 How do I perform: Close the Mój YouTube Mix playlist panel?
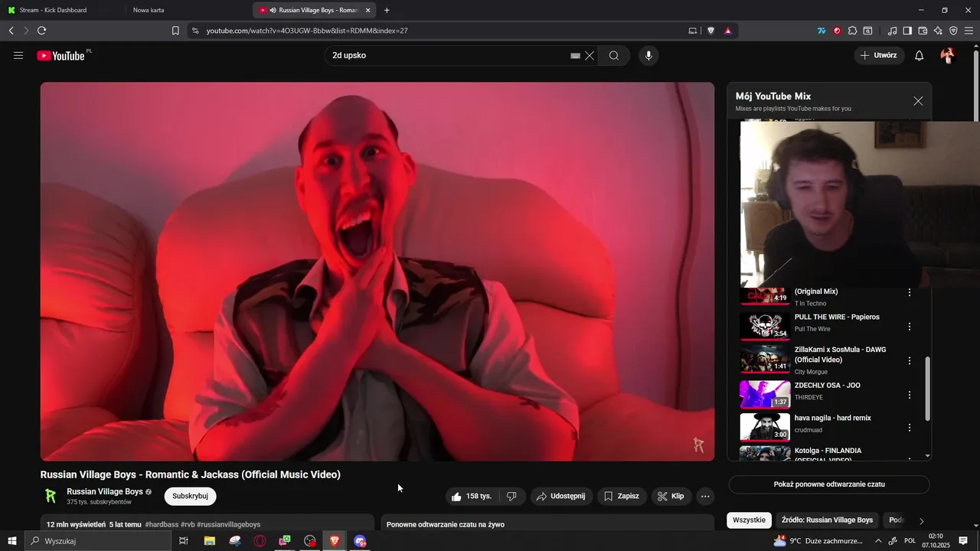pyautogui.click(x=918, y=101)
